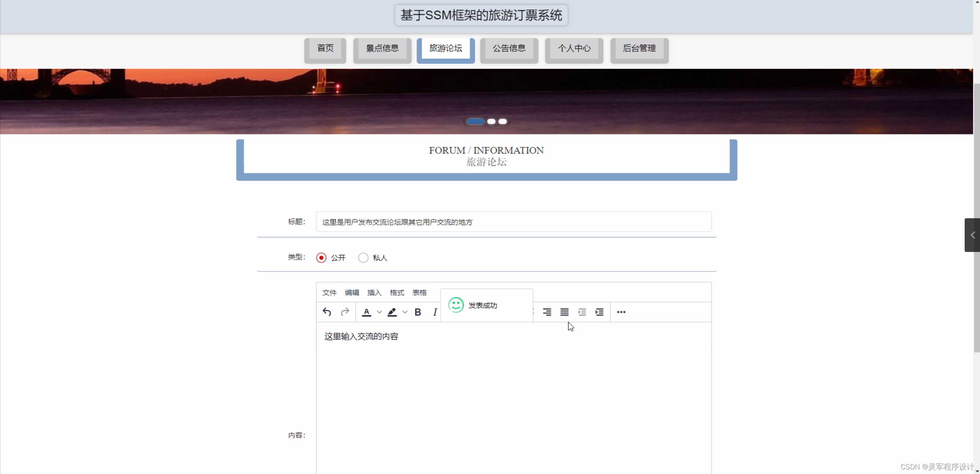The image size is (980, 474).
Task: Decrease indent using the outdent icon
Action: pyautogui.click(x=582, y=312)
